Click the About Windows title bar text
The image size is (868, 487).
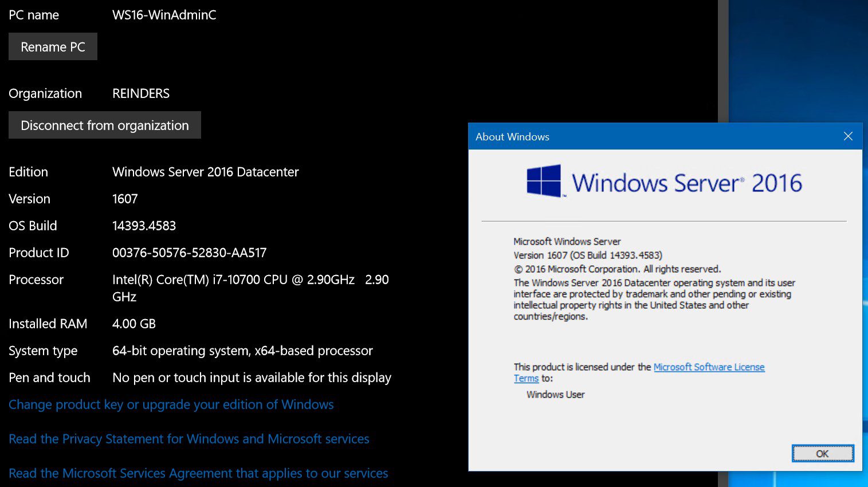(x=512, y=136)
